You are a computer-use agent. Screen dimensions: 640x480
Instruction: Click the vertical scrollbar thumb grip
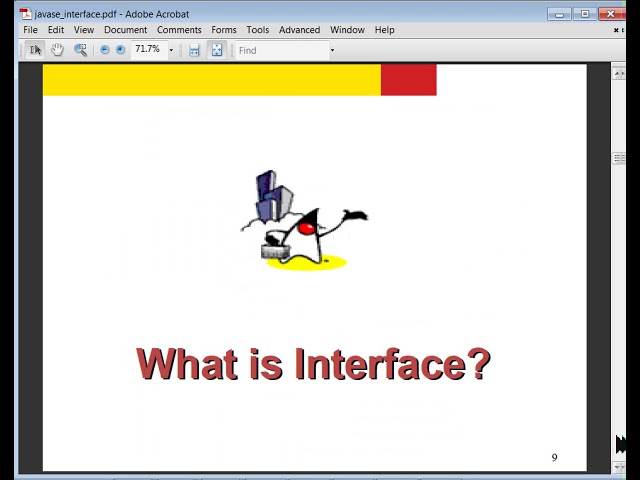(619, 158)
